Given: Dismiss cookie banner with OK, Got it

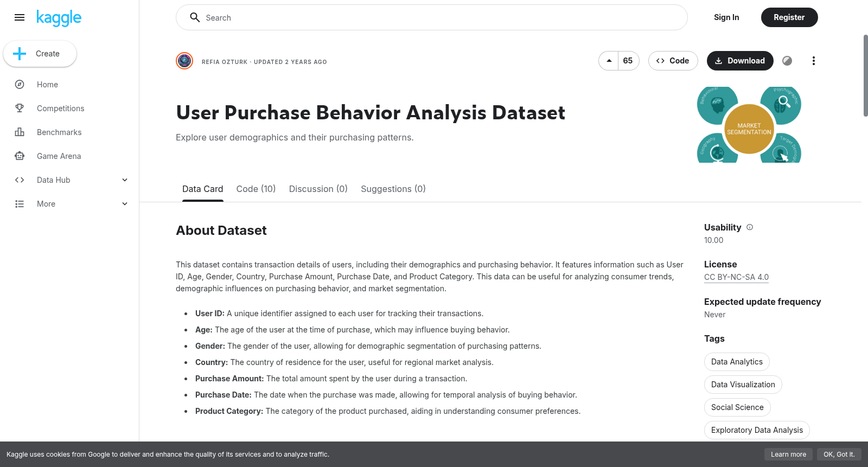Looking at the screenshot, I should [x=839, y=455].
